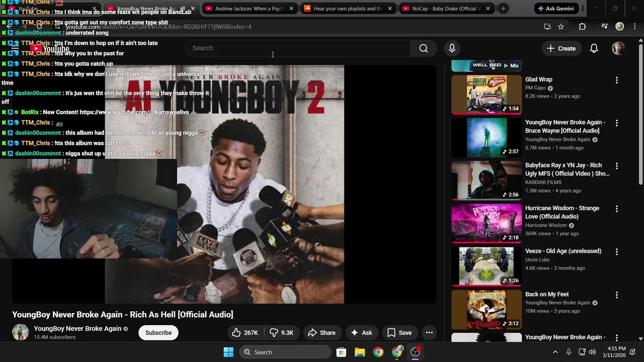Viewport: 644px width, 362px height.
Task: Open the YouTube account avatar menu
Action: (618, 48)
